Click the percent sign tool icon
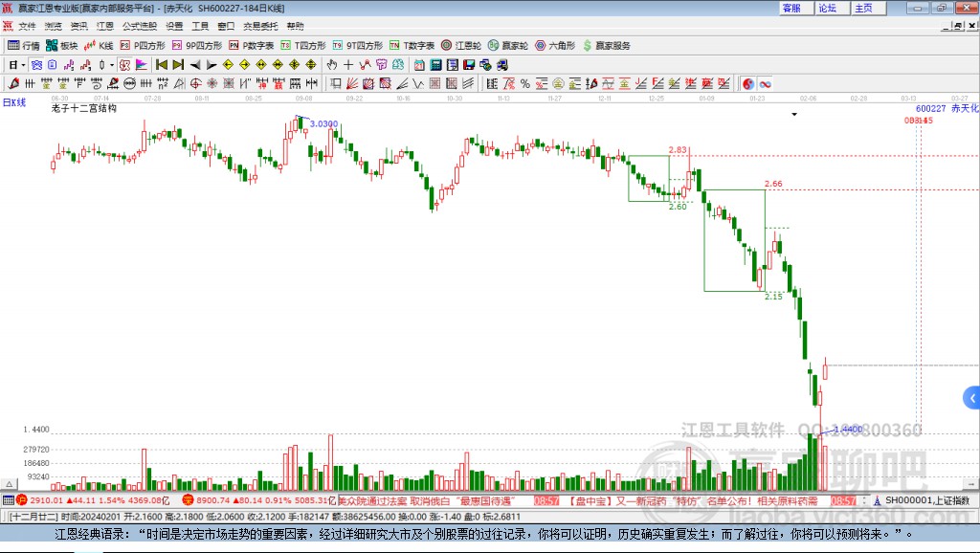980x553 pixels. [x=525, y=84]
